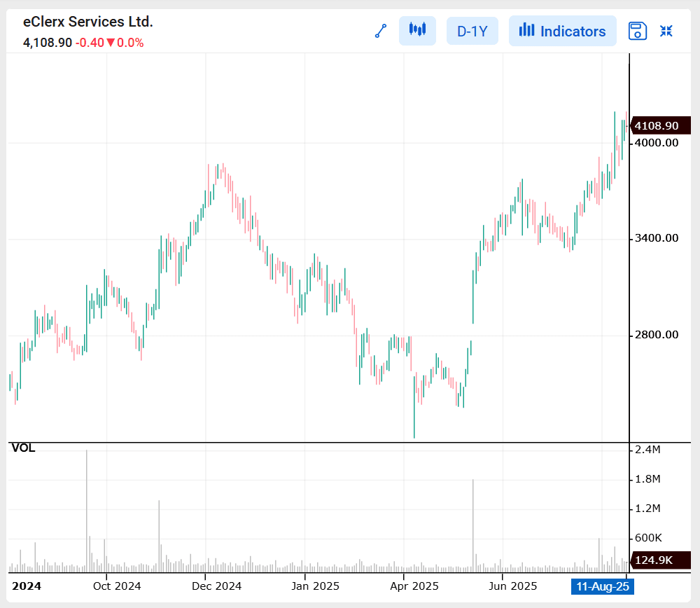Click the Oct 2024 time axis label
The width and height of the screenshot is (700, 608).
(x=117, y=586)
